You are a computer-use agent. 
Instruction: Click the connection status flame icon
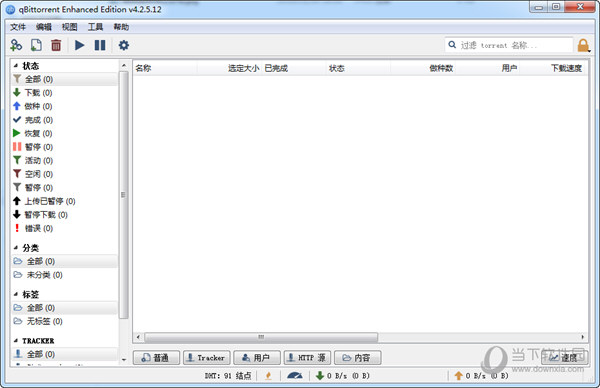[268, 376]
